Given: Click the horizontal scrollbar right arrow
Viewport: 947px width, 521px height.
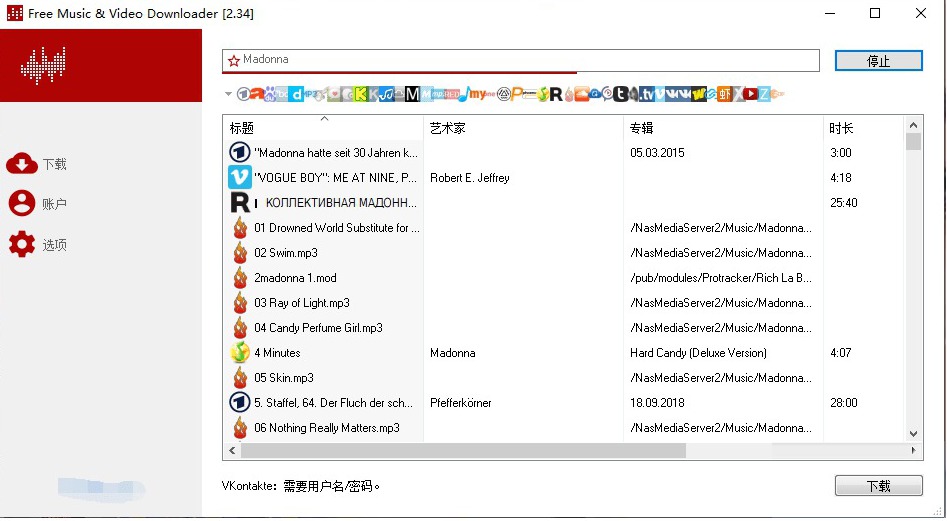Looking at the screenshot, I should tap(913, 450).
